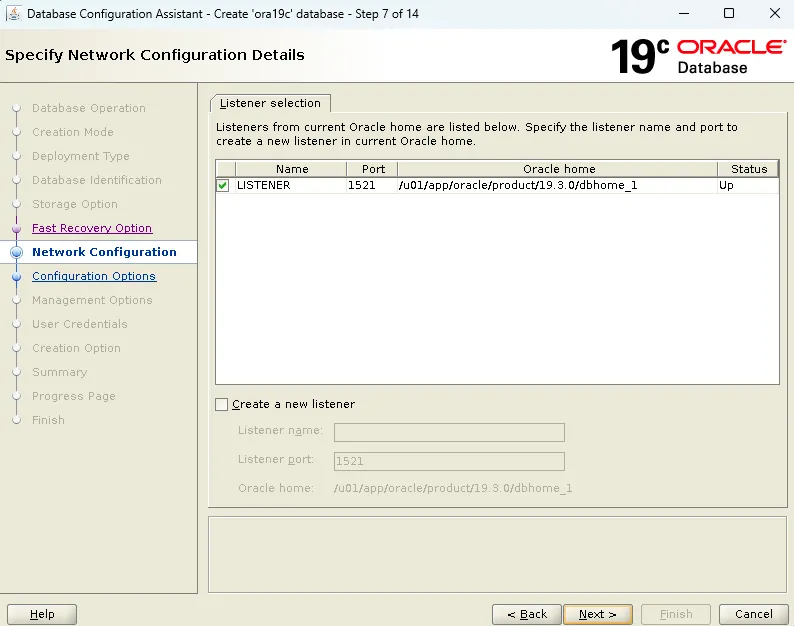
Task: Click the Back button
Action: click(x=527, y=614)
